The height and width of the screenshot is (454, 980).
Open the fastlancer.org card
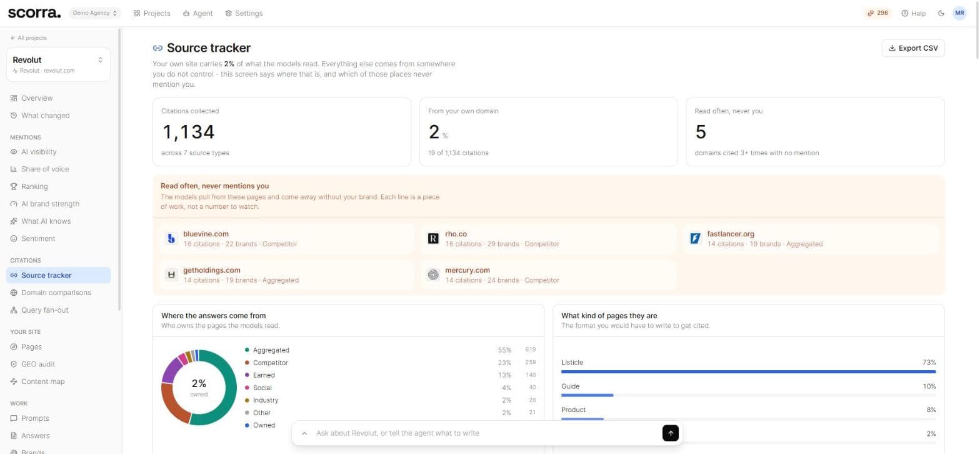[811, 238]
